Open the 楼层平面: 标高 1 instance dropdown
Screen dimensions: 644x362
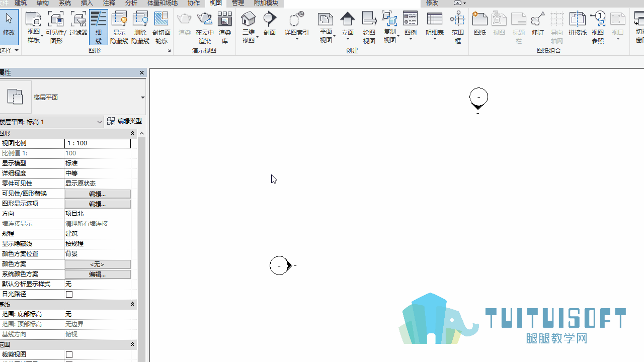coord(52,122)
